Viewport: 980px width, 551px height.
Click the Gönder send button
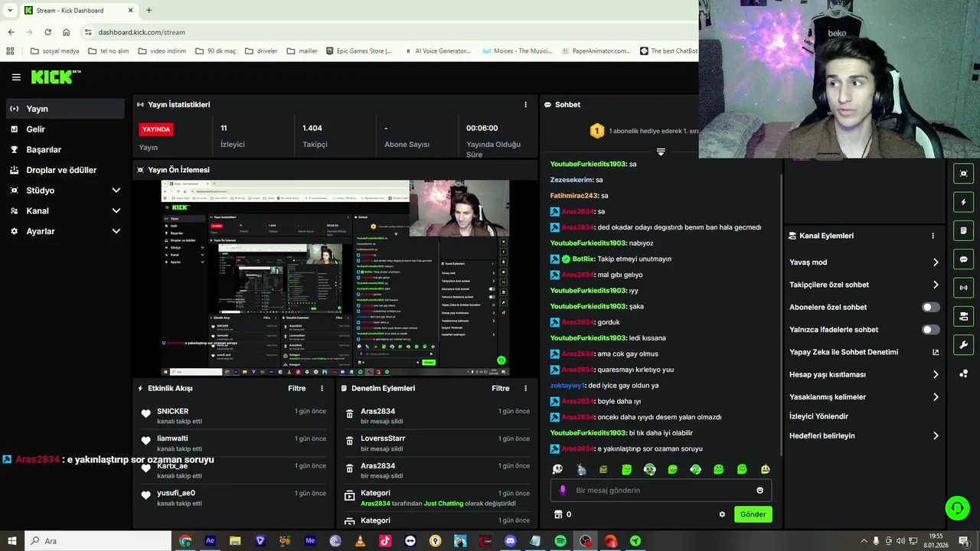753,514
